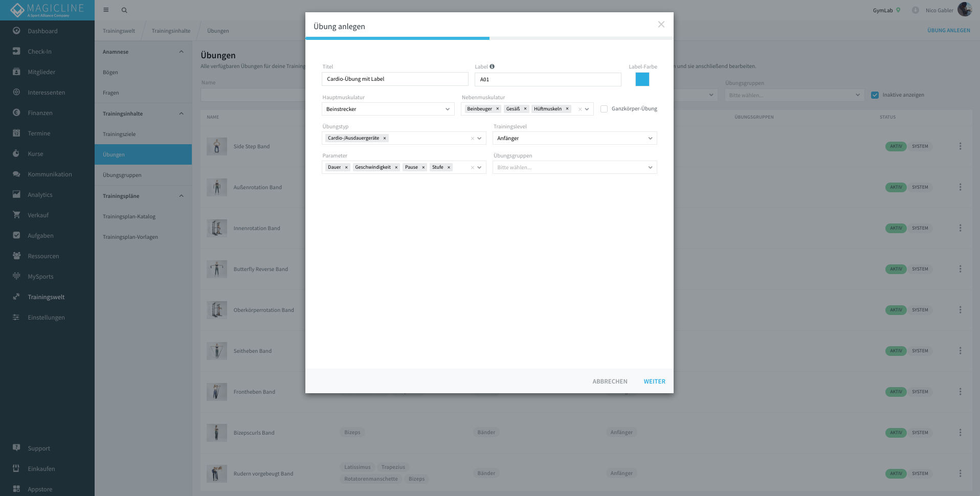Open Dashboard in sidebar
Viewport: 980px width, 496px height.
click(42, 31)
